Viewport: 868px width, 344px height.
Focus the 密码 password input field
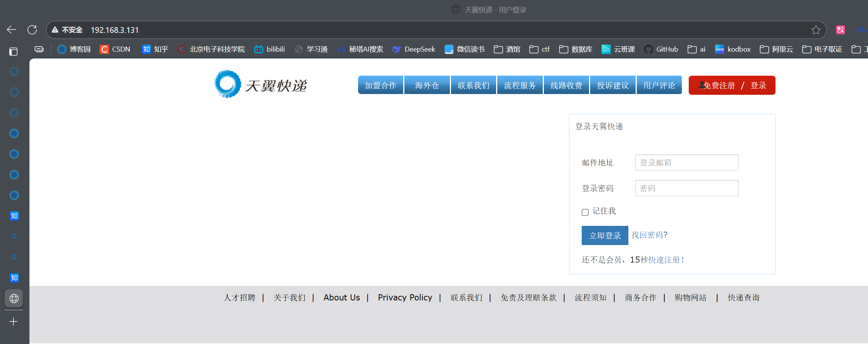tap(687, 188)
